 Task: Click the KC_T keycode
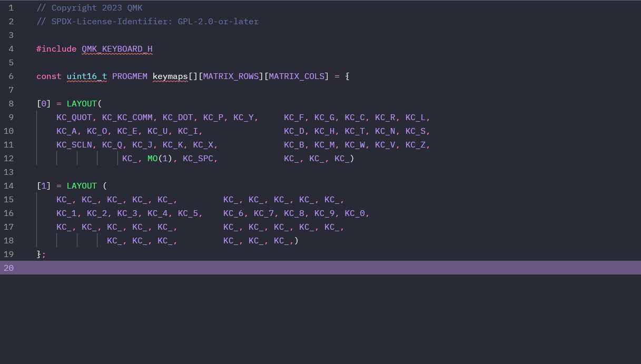(355, 131)
